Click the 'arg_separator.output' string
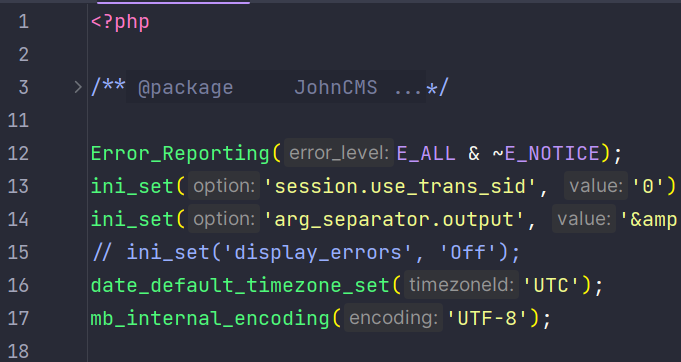 click(394, 219)
